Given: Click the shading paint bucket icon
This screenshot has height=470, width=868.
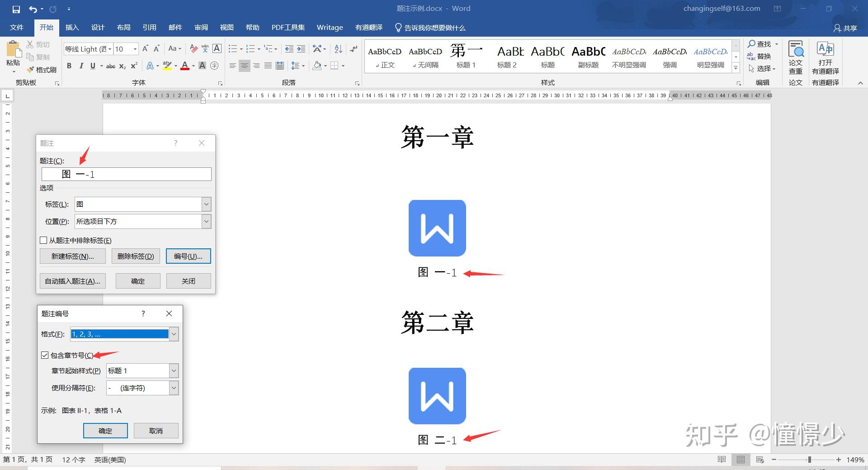Looking at the screenshot, I should (317, 66).
